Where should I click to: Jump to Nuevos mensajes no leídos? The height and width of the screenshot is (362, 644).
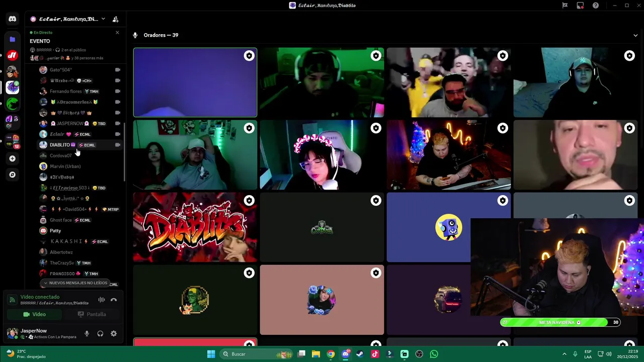pos(75,283)
